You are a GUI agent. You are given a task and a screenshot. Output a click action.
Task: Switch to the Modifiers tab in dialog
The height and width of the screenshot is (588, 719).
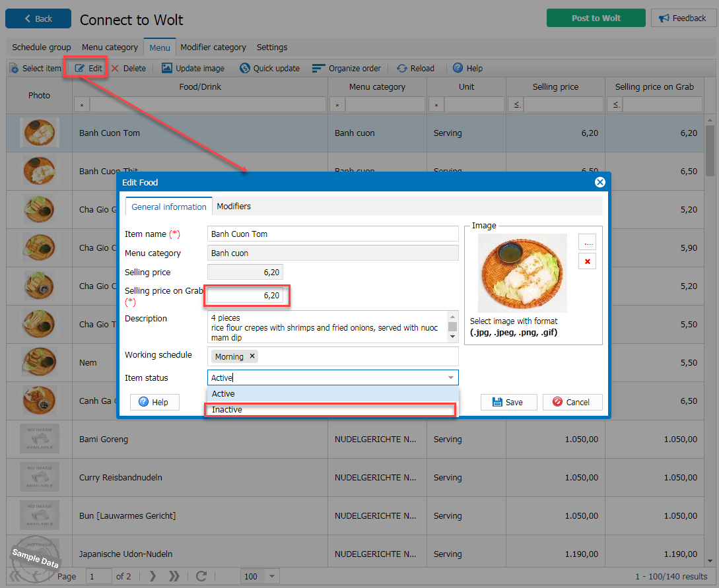pyautogui.click(x=234, y=207)
